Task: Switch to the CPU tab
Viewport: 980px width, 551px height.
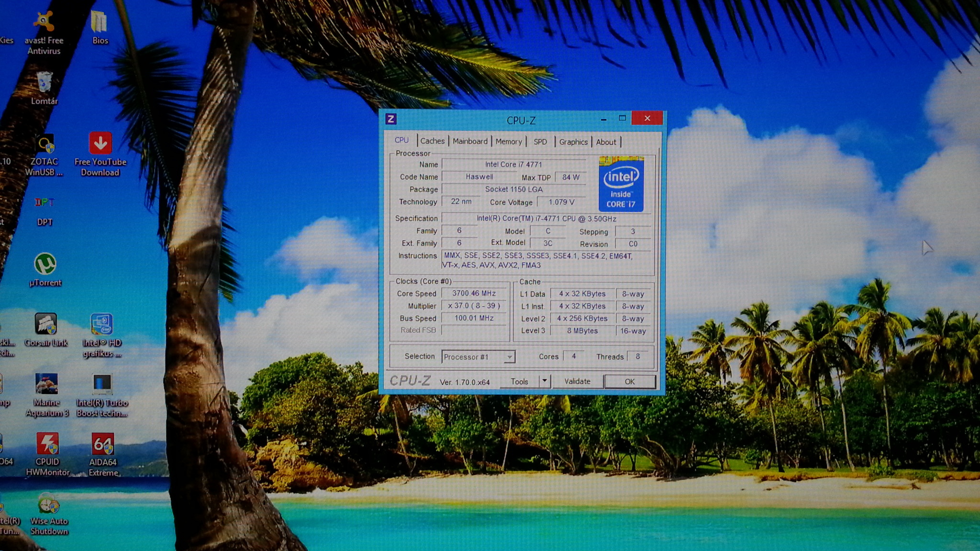Action: [401, 140]
